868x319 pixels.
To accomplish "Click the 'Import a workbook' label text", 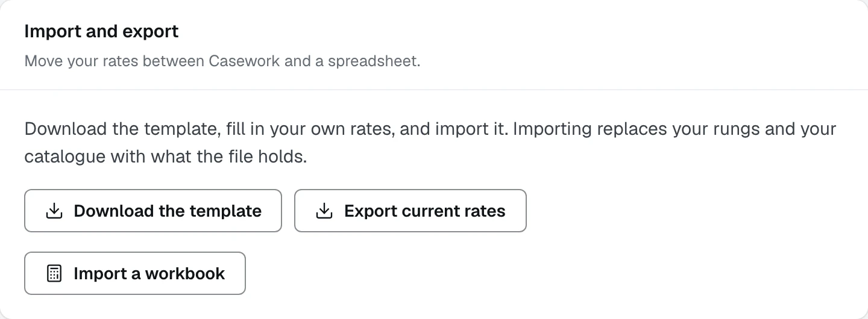I will click(149, 273).
